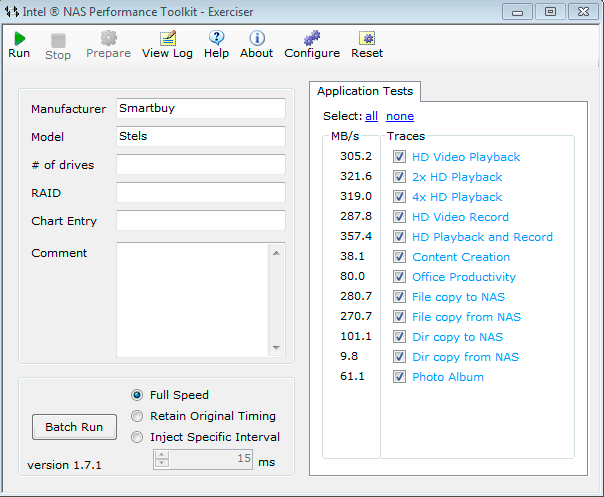This screenshot has width=604, height=497.
Task: Click the app icon in the title bar
Action: [x=12, y=12]
